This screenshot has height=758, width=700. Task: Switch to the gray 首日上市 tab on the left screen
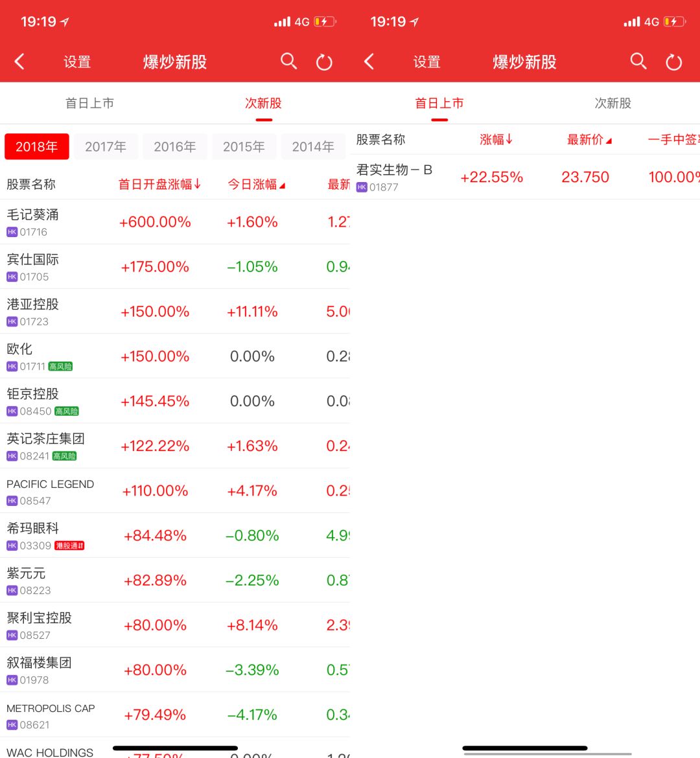(x=89, y=104)
